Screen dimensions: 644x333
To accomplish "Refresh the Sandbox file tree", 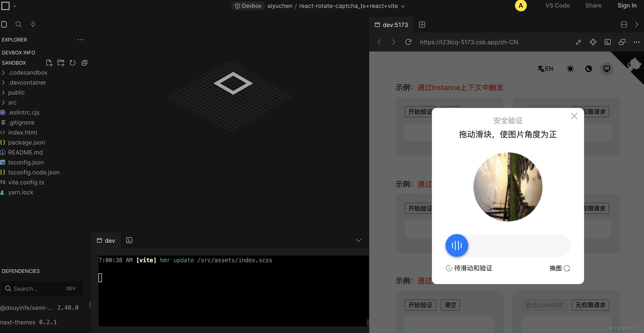I will (72, 63).
